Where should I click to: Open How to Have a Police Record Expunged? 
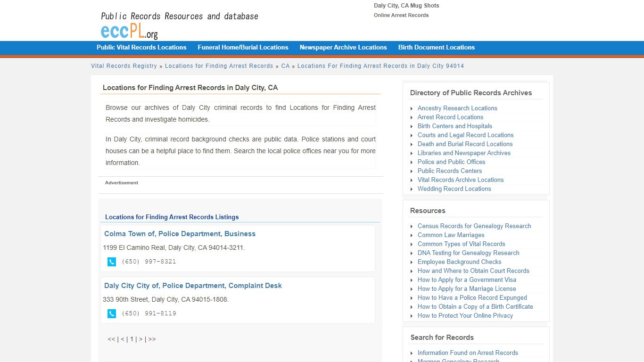[472, 297]
